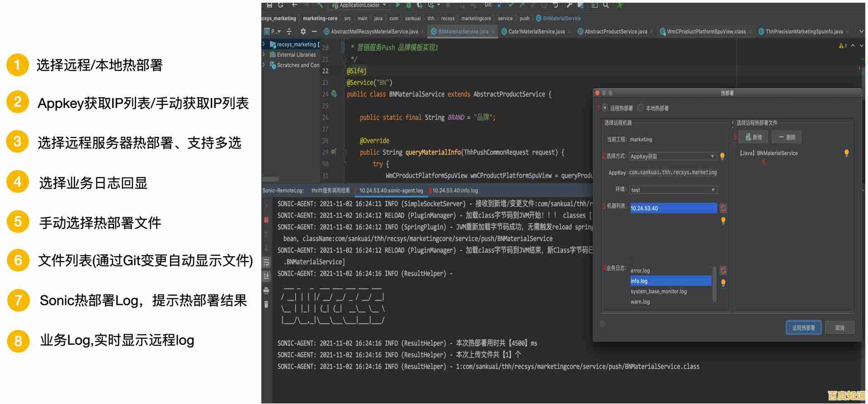Open 选择方式 AppKey获取 dropdown
The height and width of the screenshot is (404, 868).
tap(673, 156)
